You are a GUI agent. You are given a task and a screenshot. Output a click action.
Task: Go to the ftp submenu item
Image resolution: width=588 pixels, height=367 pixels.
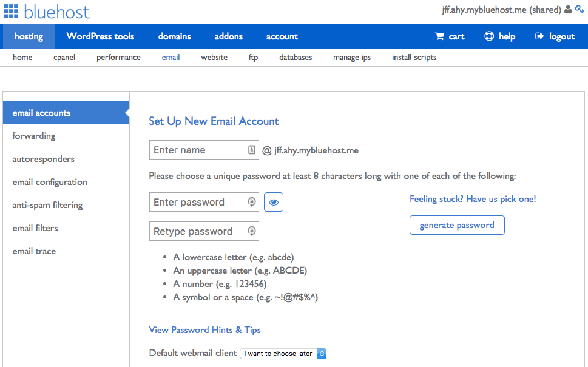(253, 58)
